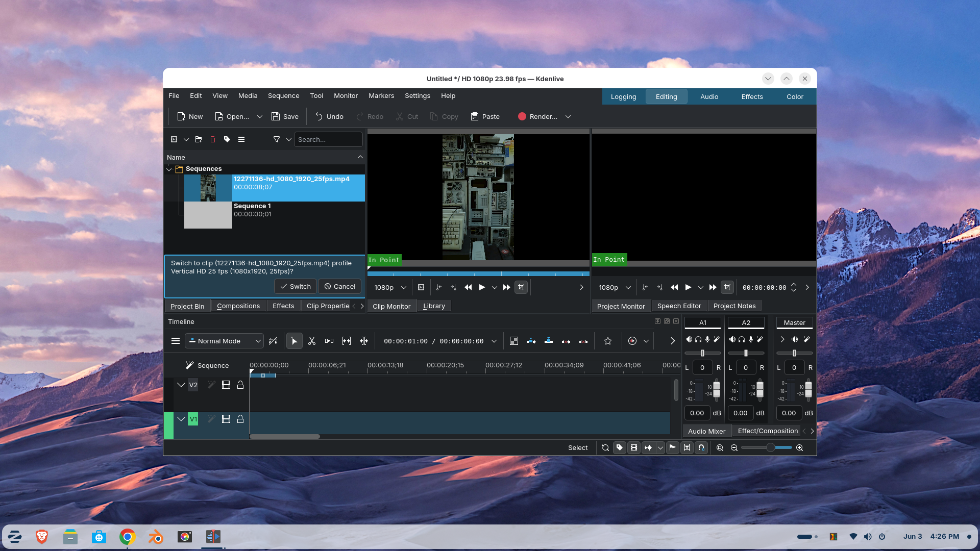Toggle lock on track V2
The image size is (980, 551).
point(240,385)
